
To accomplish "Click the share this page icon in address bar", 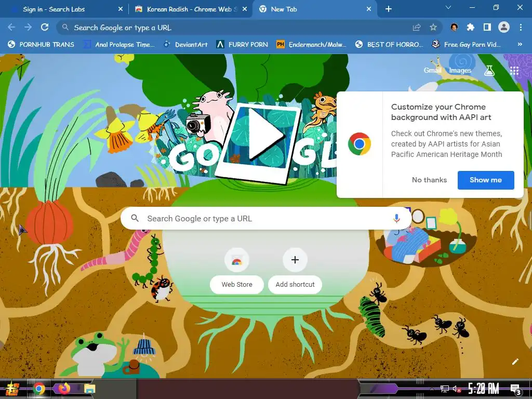I will [417, 28].
